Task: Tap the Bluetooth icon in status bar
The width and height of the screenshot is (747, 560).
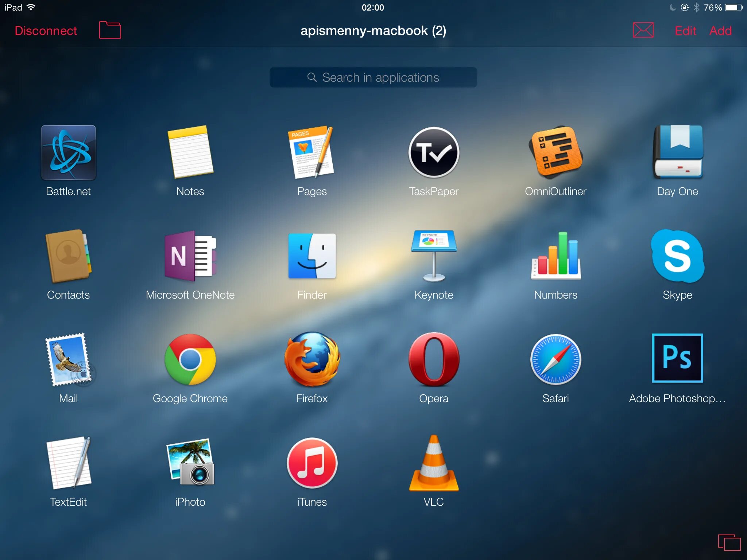Action: coord(696,7)
